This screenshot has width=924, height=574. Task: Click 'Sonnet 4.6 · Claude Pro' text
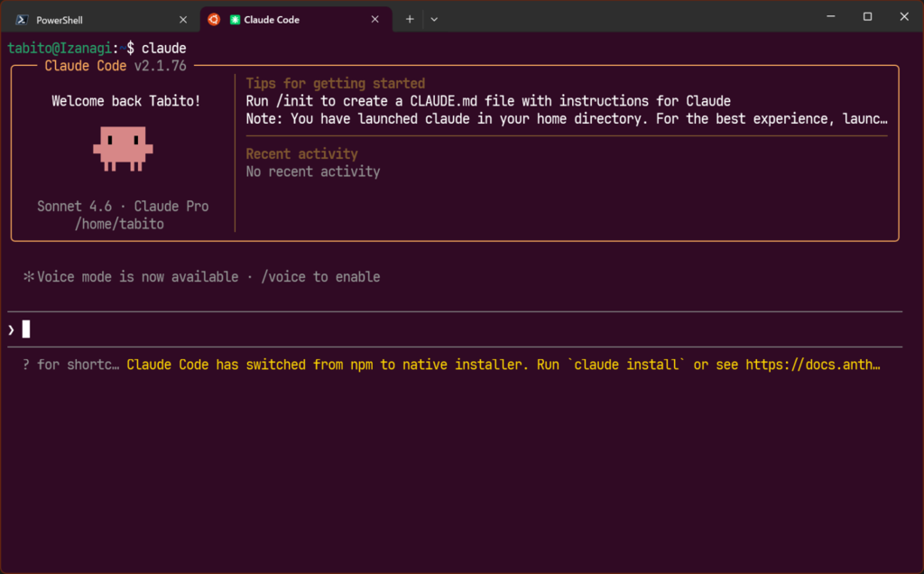coord(123,207)
